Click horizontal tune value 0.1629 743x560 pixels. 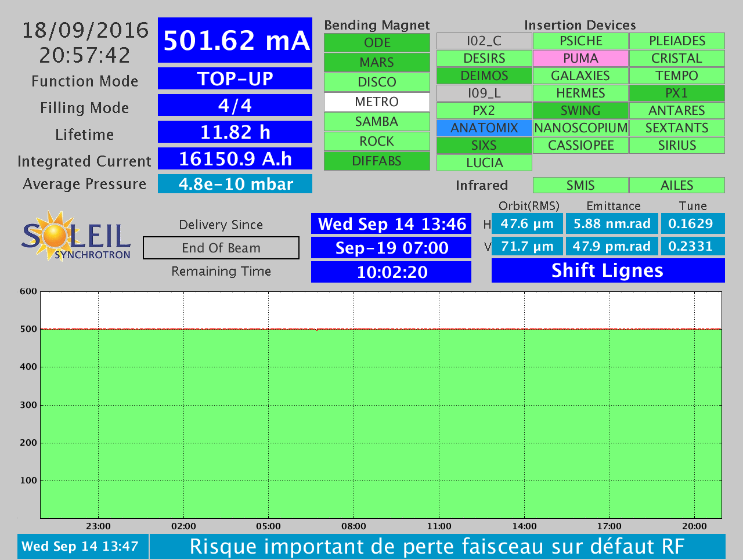coord(693,223)
